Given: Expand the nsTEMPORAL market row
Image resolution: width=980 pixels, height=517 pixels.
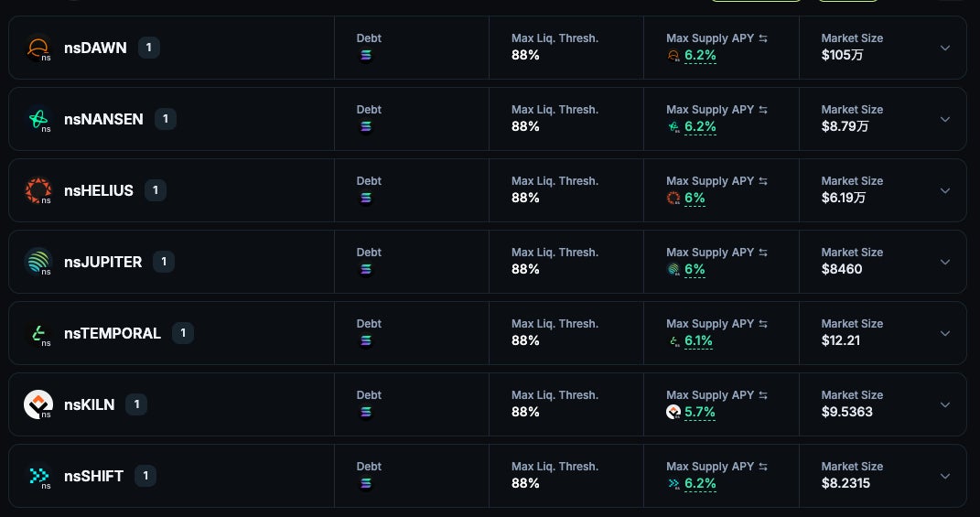Looking at the screenshot, I should pyautogui.click(x=945, y=333).
